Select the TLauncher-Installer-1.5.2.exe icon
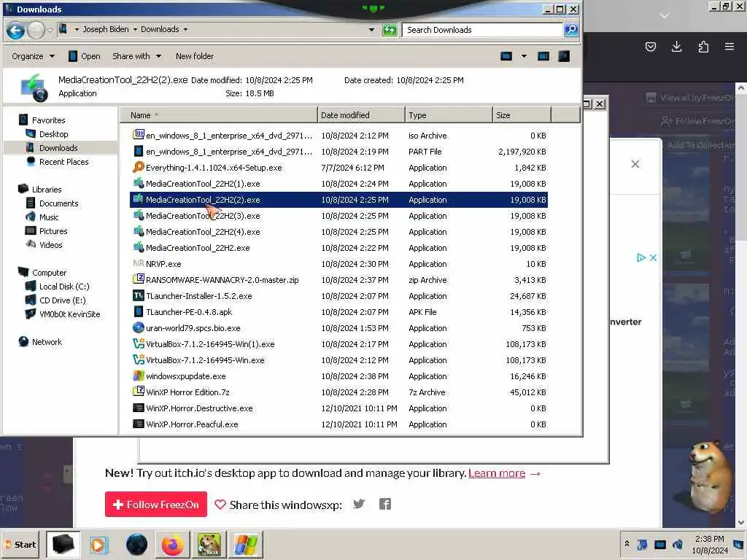The image size is (747, 560). tap(138, 295)
